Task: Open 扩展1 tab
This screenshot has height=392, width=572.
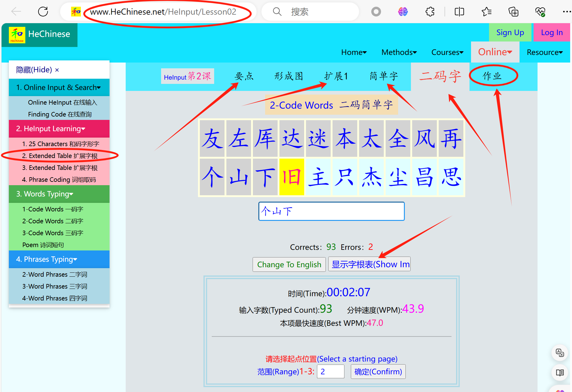Action: click(x=336, y=76)
